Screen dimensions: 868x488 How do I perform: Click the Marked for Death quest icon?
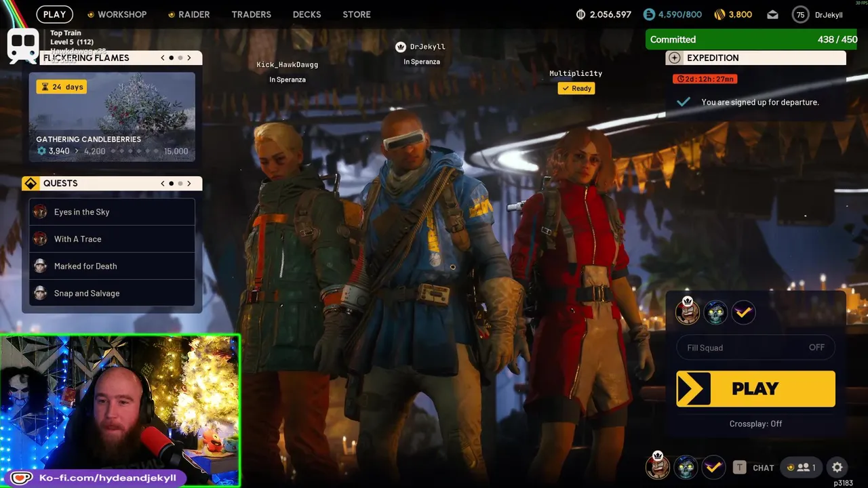click(x=40, y=266)
